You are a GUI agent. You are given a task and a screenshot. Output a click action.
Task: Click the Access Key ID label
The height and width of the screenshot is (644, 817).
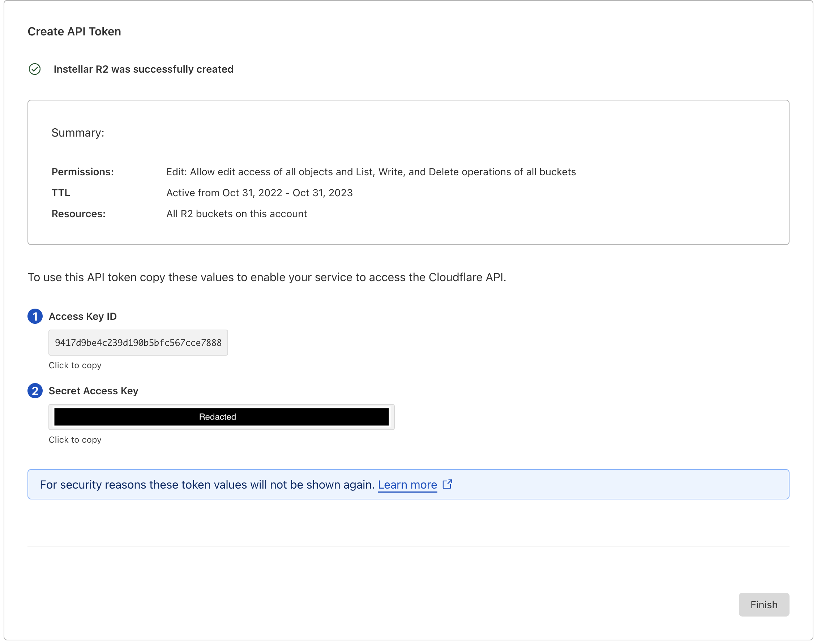coord(83,316)
